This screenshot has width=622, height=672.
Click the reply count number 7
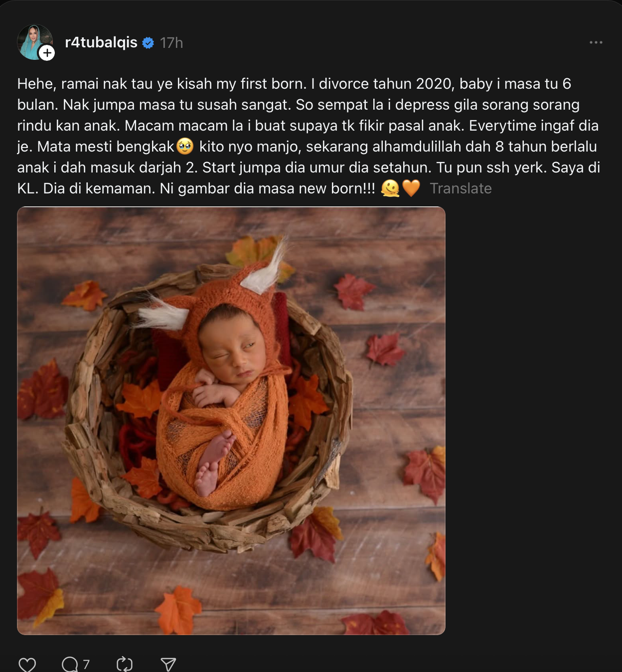coord(86,664)
